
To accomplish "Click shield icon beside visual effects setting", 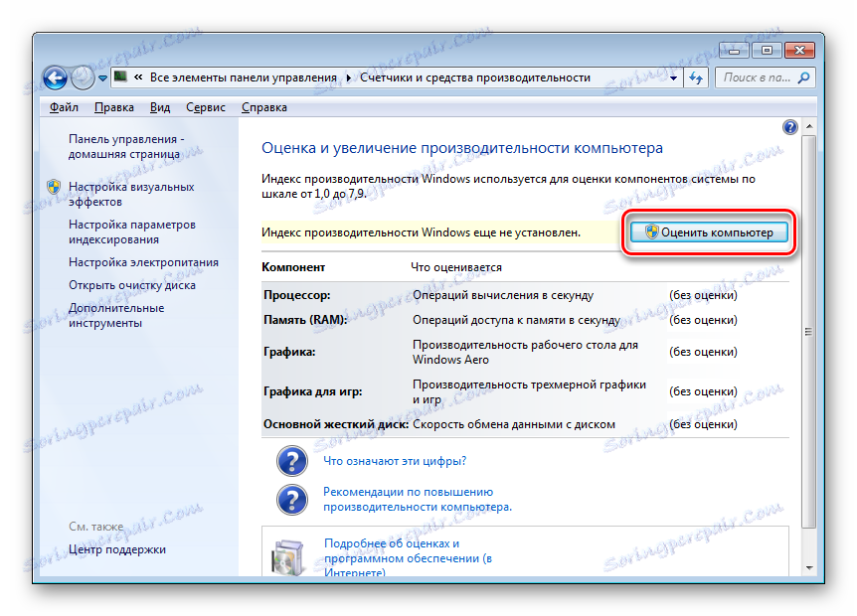I will coord(54,187).
